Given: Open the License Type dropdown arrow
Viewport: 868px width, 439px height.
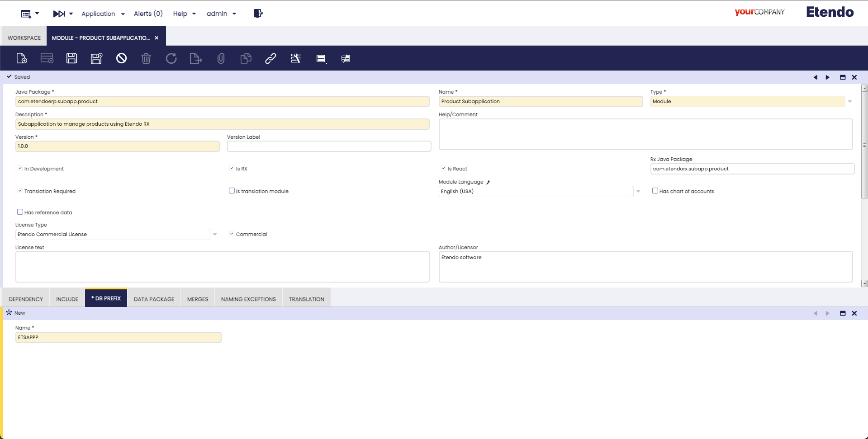Looking at the screenshot, I should point(215,235).
